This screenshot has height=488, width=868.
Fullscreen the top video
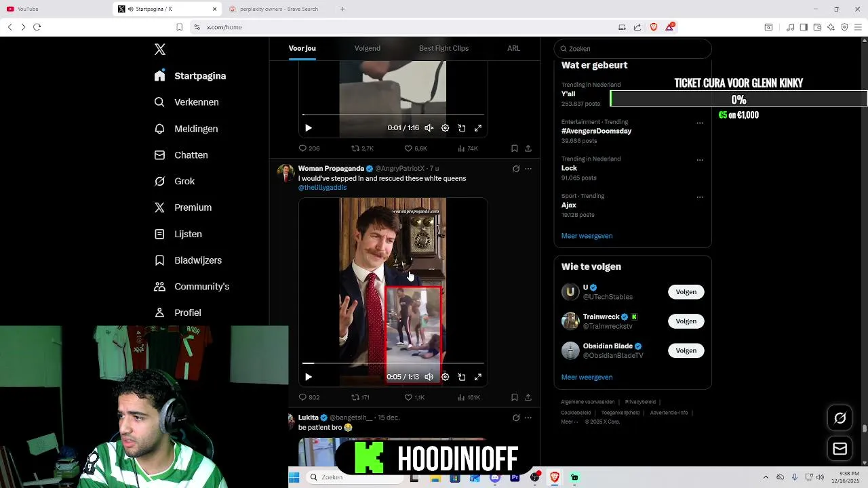478,128
